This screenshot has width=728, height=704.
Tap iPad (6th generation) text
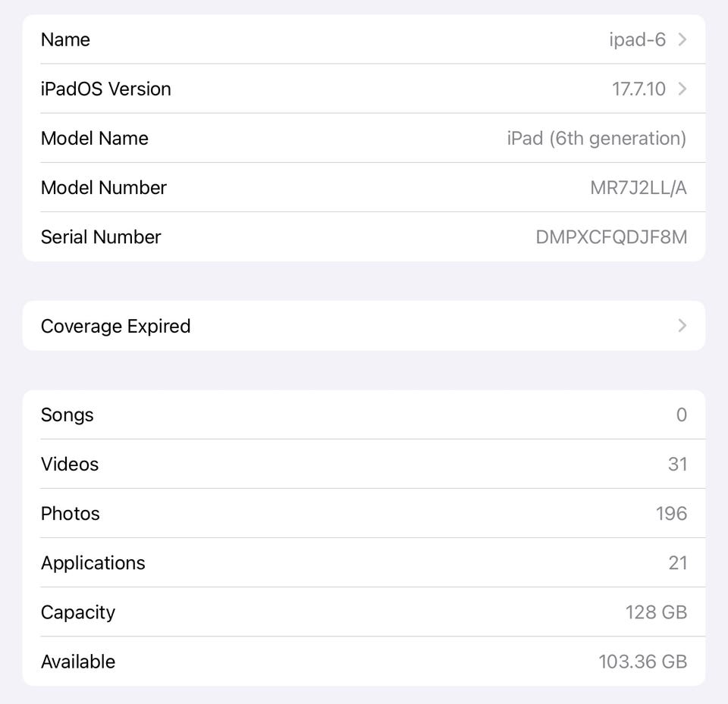(596, 138)
